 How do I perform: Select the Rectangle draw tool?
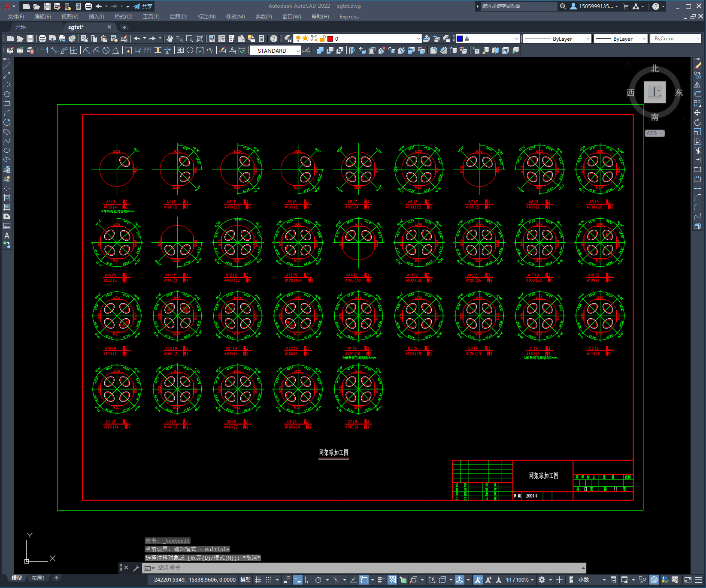point(7,103)
